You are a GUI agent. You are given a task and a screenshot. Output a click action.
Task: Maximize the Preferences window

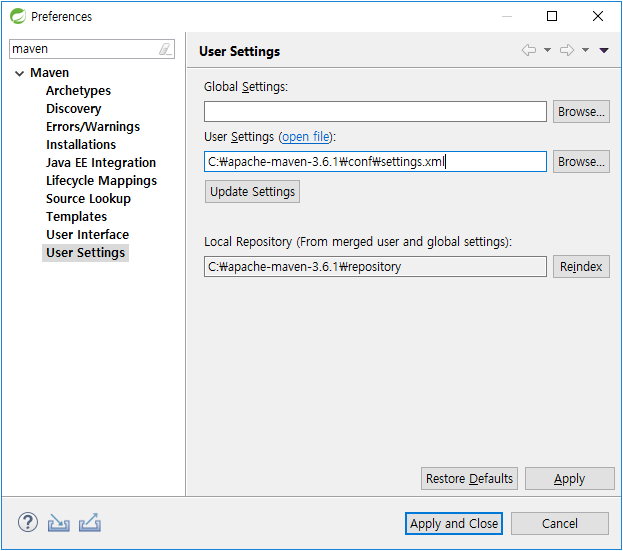pos(552,16)
